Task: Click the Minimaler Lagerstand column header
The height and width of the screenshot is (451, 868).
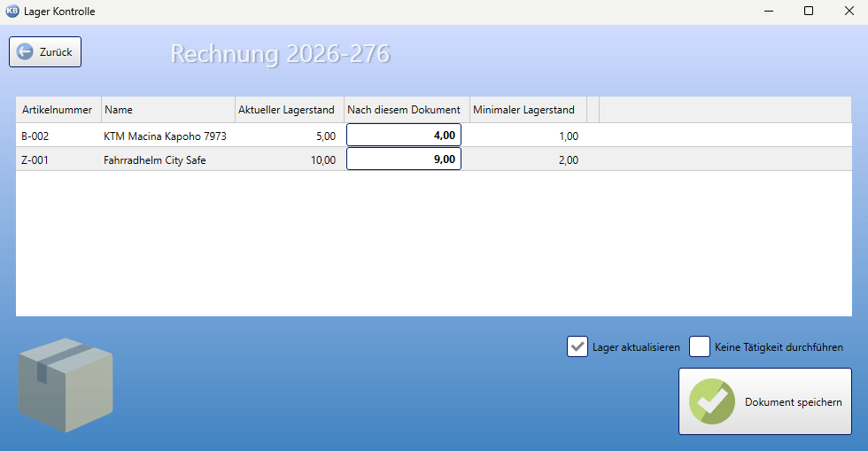Action: [528, 110]
